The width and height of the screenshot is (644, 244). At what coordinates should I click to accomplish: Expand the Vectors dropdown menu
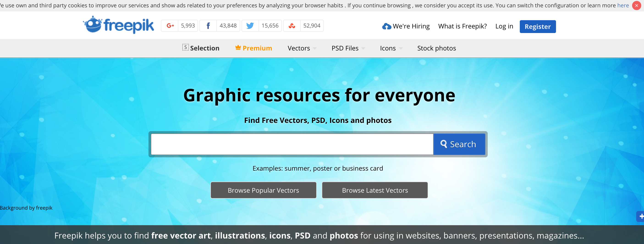click(x=302, y=48)
